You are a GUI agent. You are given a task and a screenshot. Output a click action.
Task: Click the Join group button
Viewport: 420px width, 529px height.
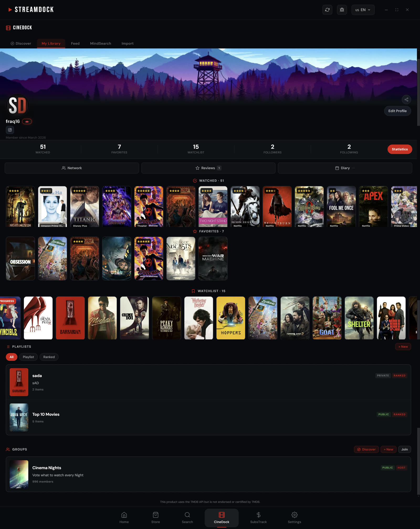pyautogui.click(x=405, y=449)
